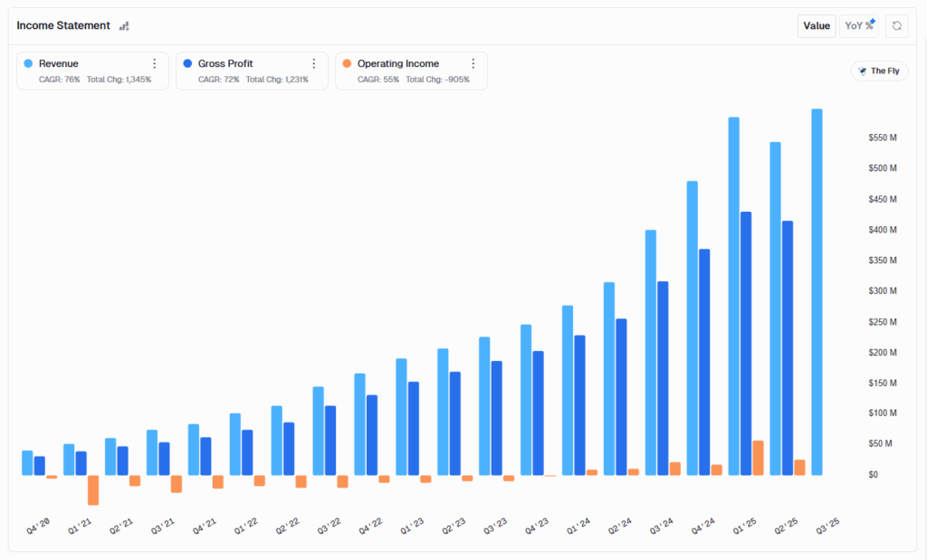Click the light blue Revenue color dot
The image size is (927, 560).
pyautogui.click(x=28, y=64)
